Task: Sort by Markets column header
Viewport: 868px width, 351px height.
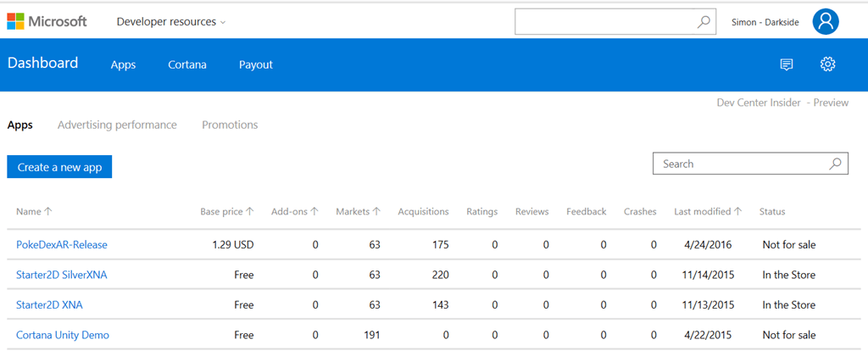Action: tap(358, 212)
